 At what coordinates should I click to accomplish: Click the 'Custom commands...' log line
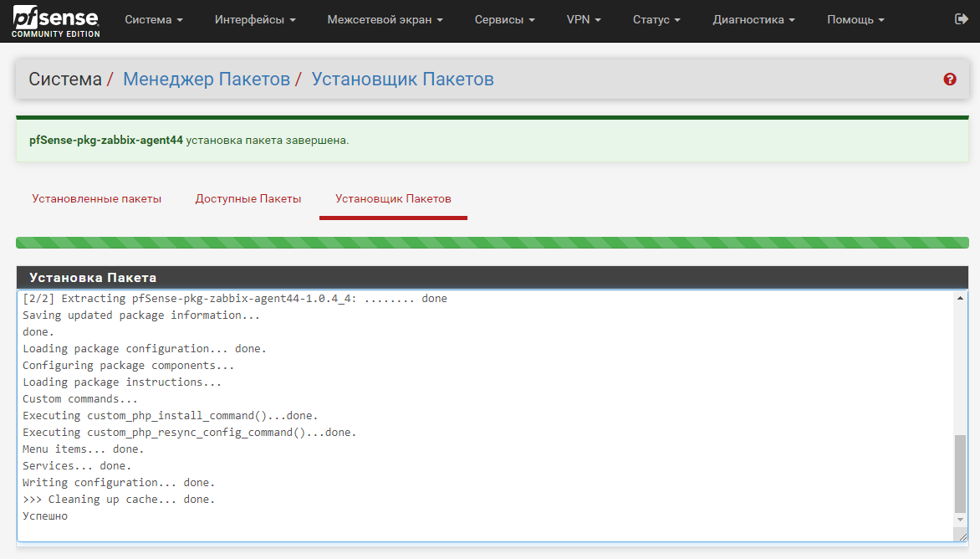80,399
